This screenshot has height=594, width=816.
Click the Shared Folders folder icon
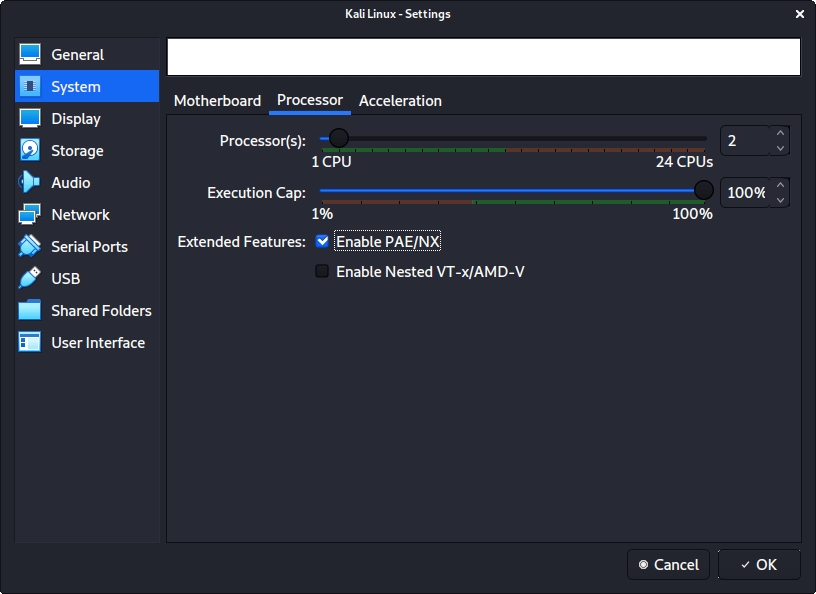[x=30, y=311]
